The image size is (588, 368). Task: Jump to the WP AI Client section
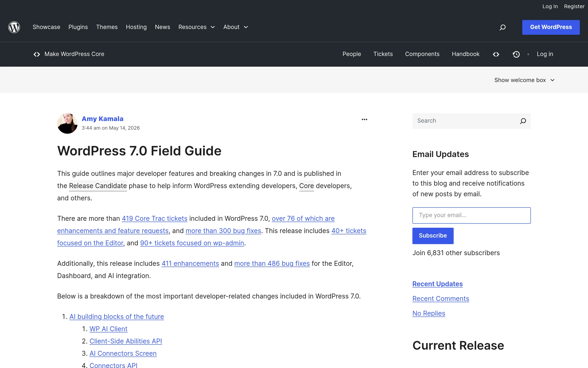tap(108, 329)
